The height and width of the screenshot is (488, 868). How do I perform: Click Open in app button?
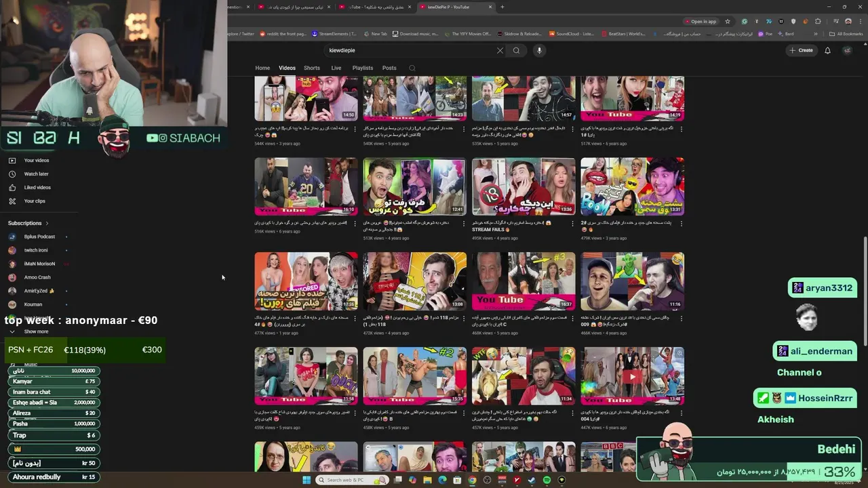[701, 22]
